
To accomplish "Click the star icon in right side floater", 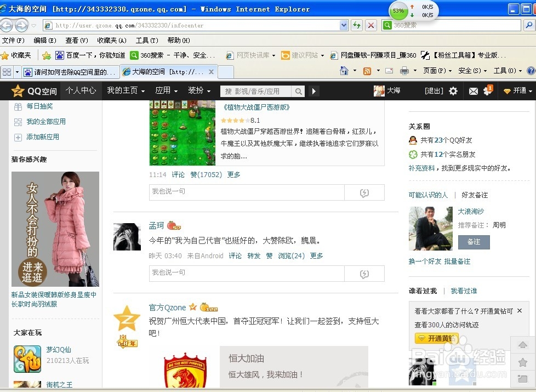I will tap(523, 362).
